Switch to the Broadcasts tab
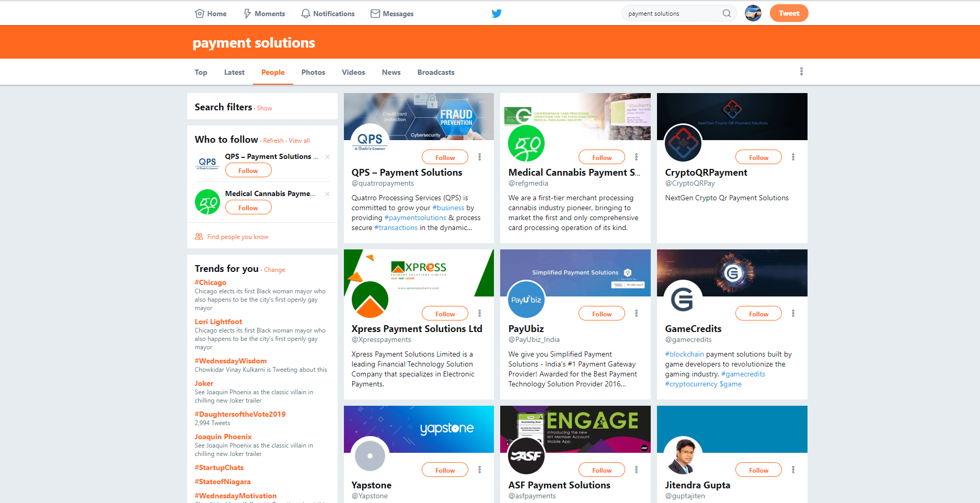The image size is (980, 503). tap(436, 72)
